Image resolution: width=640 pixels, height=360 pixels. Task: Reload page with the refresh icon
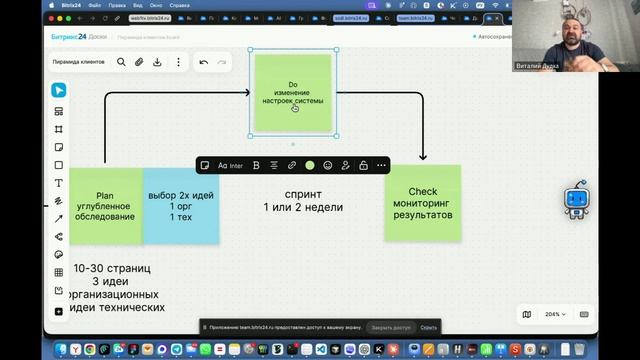tap(105, 18)
